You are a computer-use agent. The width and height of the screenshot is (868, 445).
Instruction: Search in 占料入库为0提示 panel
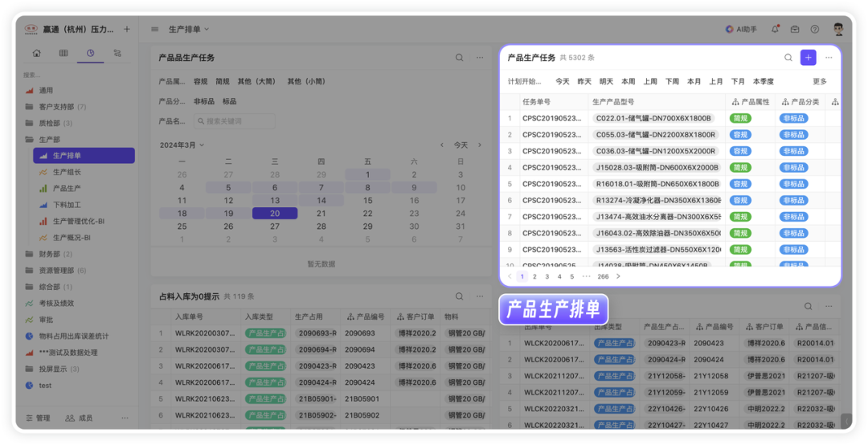coord(460,296)
